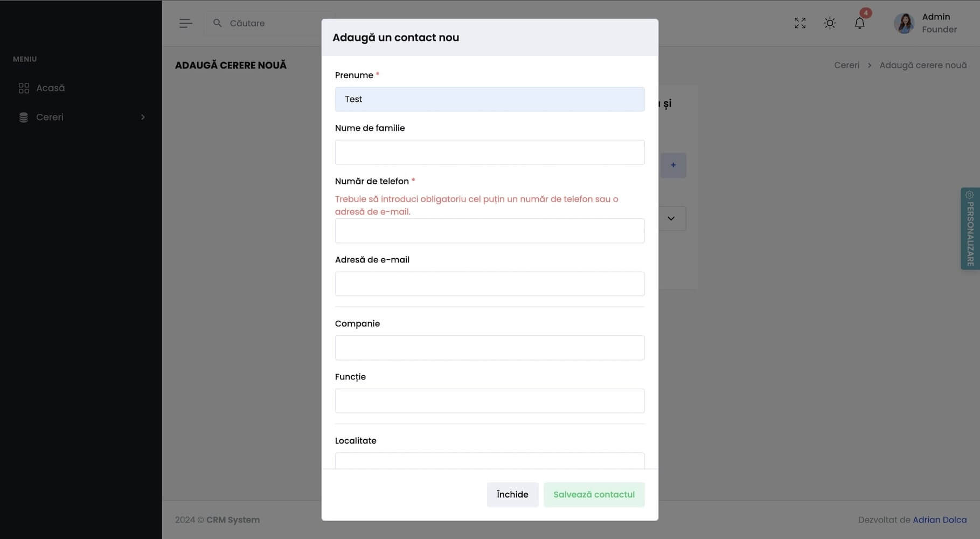
Task: Focus the Număr de telefon field
Action: pos(489,231)
